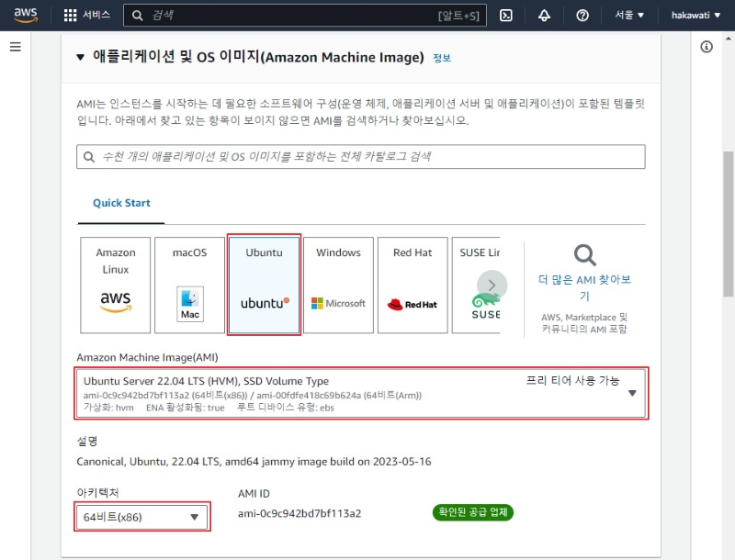This screenshot has height=560, width=735.
Task: Select the Amazon Linux AMI tile
Action: coord(115,285)
